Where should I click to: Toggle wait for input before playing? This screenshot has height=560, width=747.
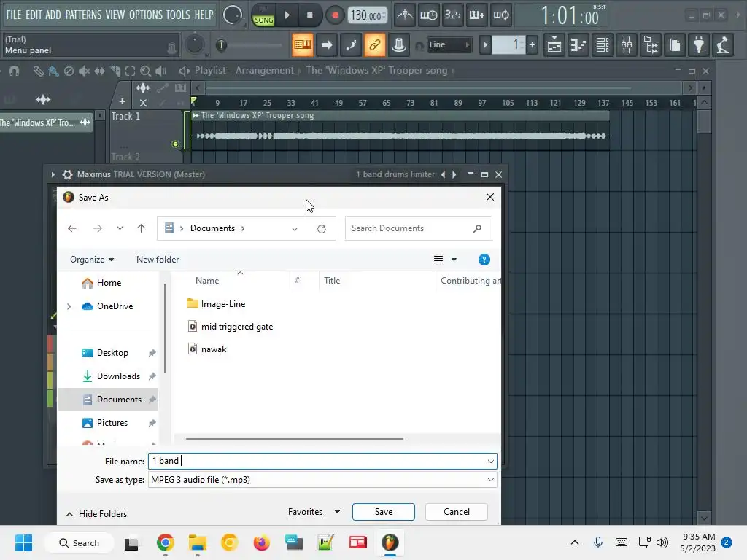(428, 15)
